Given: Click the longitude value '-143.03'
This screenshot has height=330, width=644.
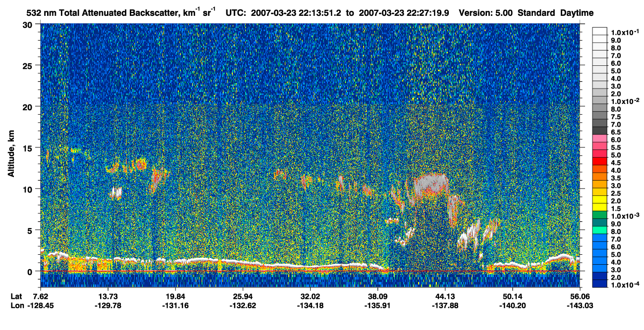Looking at the screenshot, I should (x=580, y=305).
